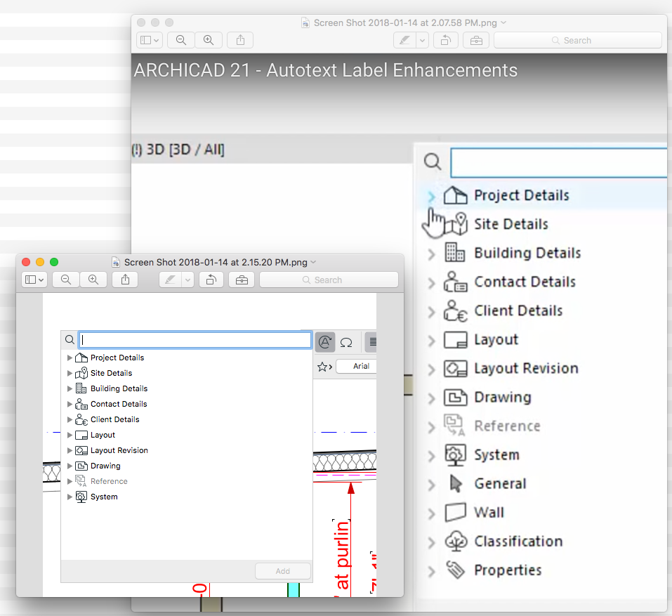Open the back window title dropdown arrow
This screenshot has width=672, height=616.
[x=503, y=22]
